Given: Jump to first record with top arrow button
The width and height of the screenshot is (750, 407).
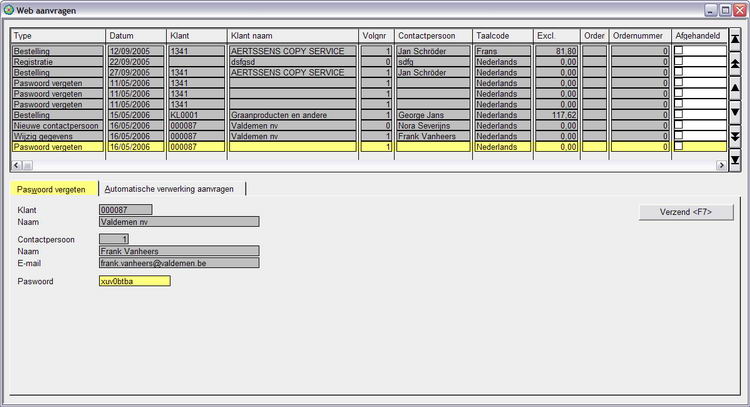Looking at the screenshot, I should pos(735,40).
